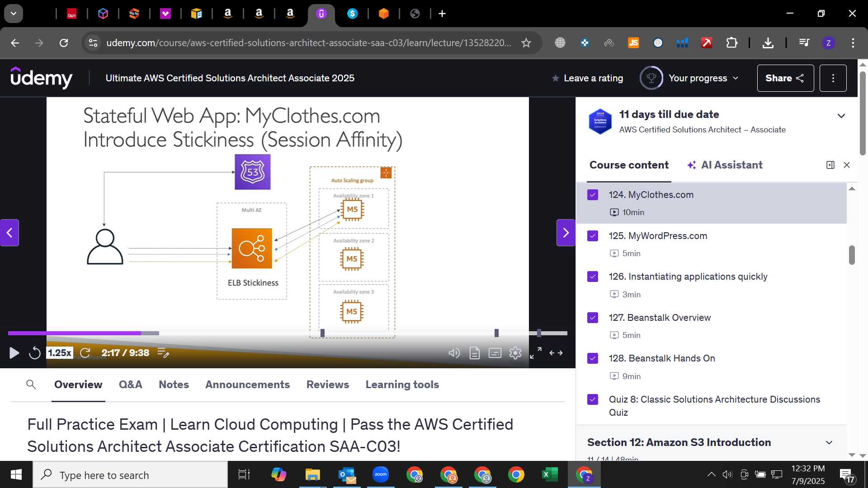Open lecture 125 MyWordPress.com
868x488 pixels.
[711, 244]
